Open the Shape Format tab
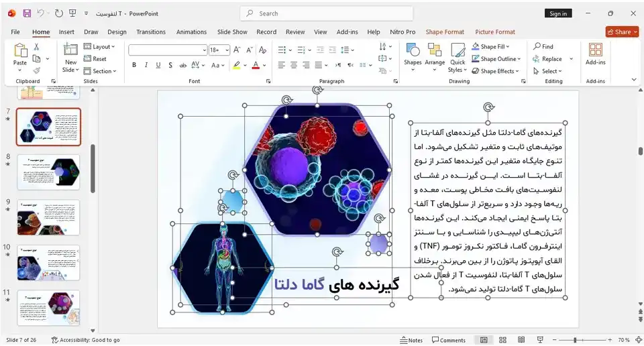Viewport: 644px width, 346px height. click(x=445, y=32)
